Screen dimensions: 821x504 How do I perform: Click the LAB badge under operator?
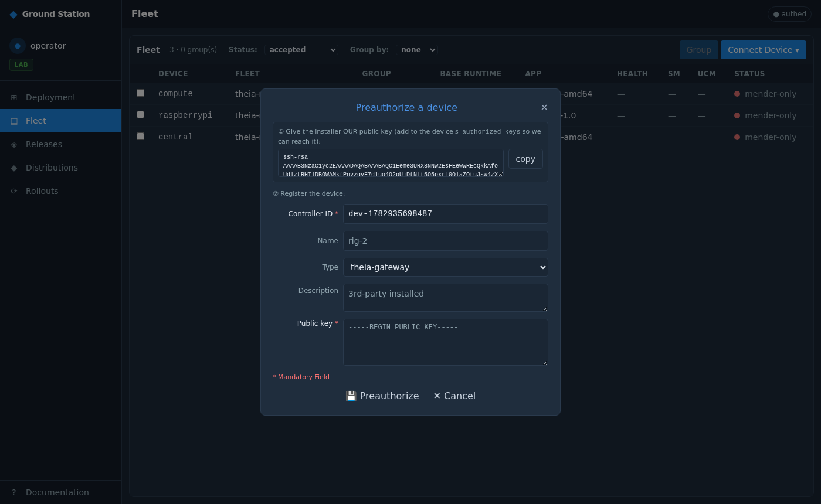pyautogui.click(x=21, y=64)
